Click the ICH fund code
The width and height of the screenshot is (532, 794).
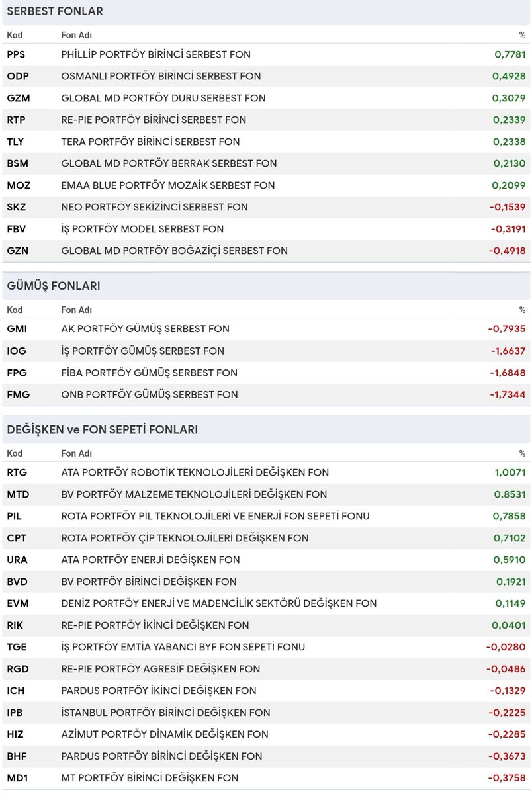(x=16, y=691)
